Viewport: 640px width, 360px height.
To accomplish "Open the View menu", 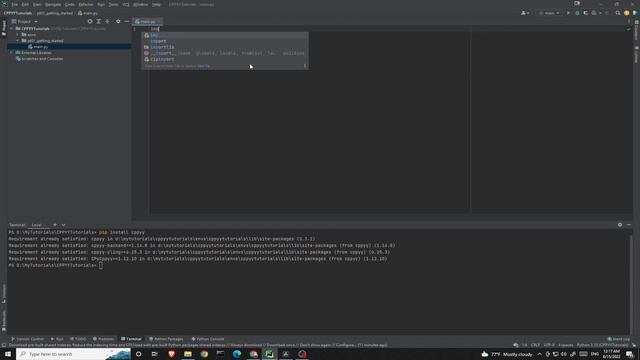I will coord(37,4).
